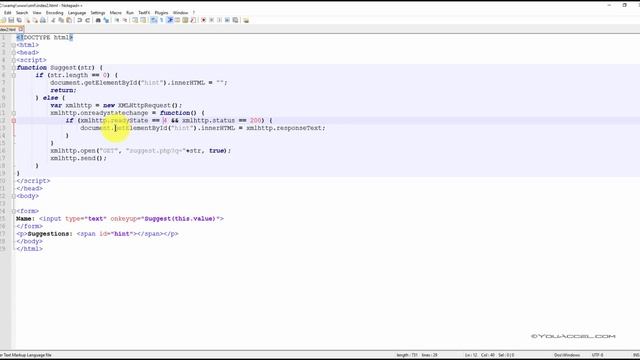Open the View menu
Viewport: 640px width, 360px height.
(x=37, y=13)
